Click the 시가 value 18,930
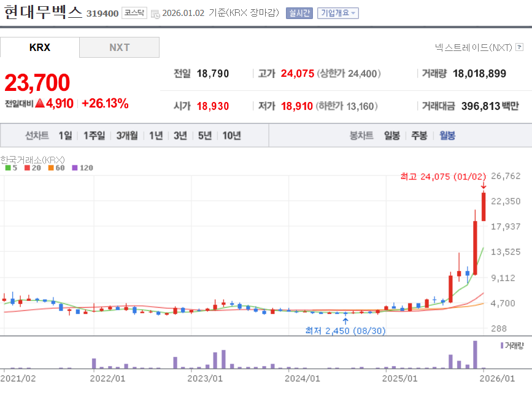Image resolution: width=532 pixels, height=395 pixels. (213, 106)
